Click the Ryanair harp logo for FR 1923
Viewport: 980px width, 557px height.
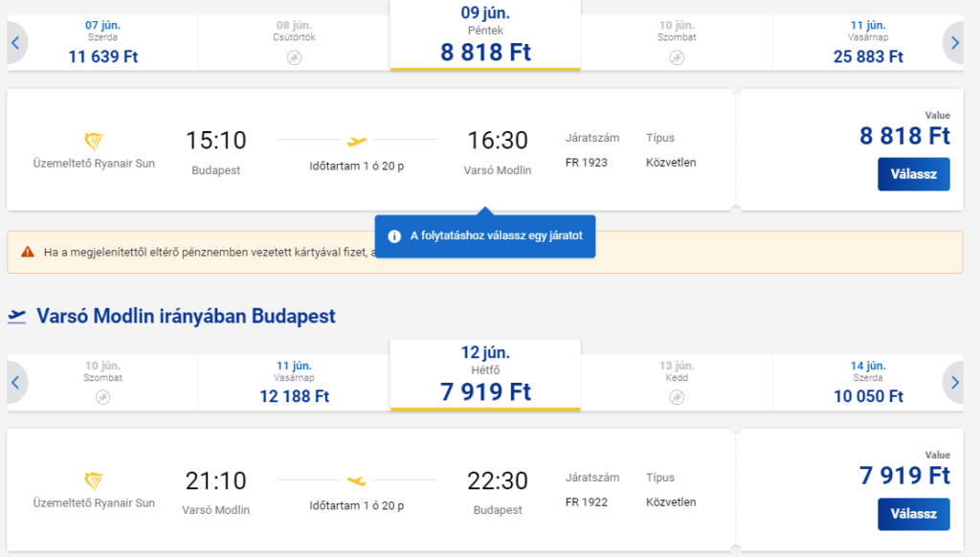94,142
